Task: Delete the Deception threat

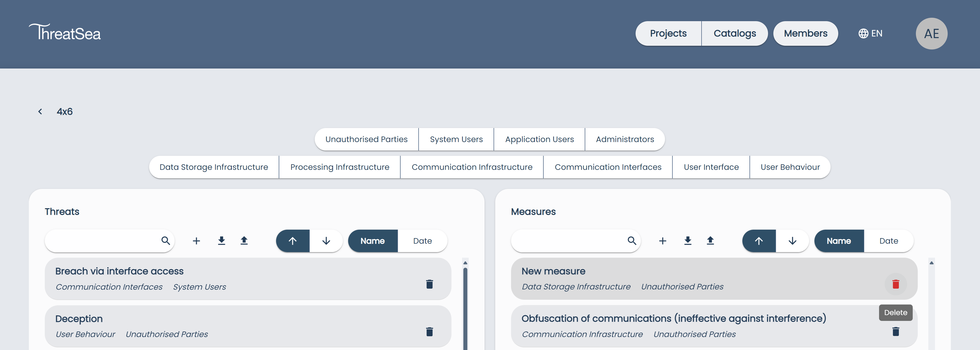Action: pos(429,332)
